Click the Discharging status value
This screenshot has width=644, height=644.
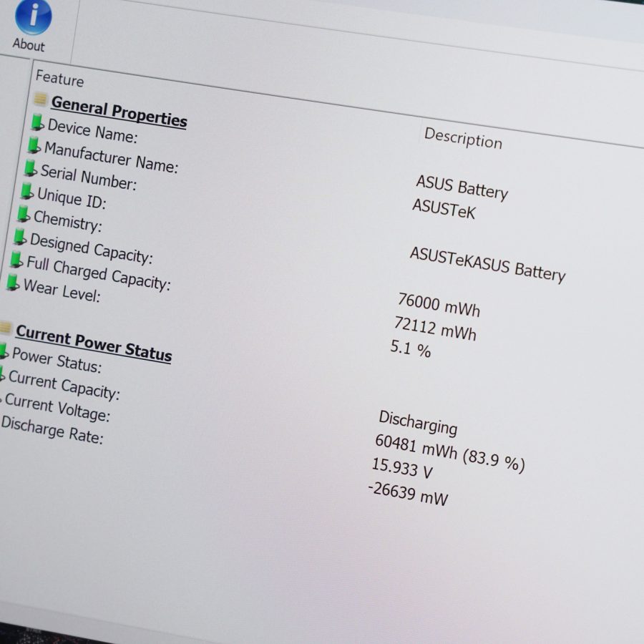click(418, 423)
